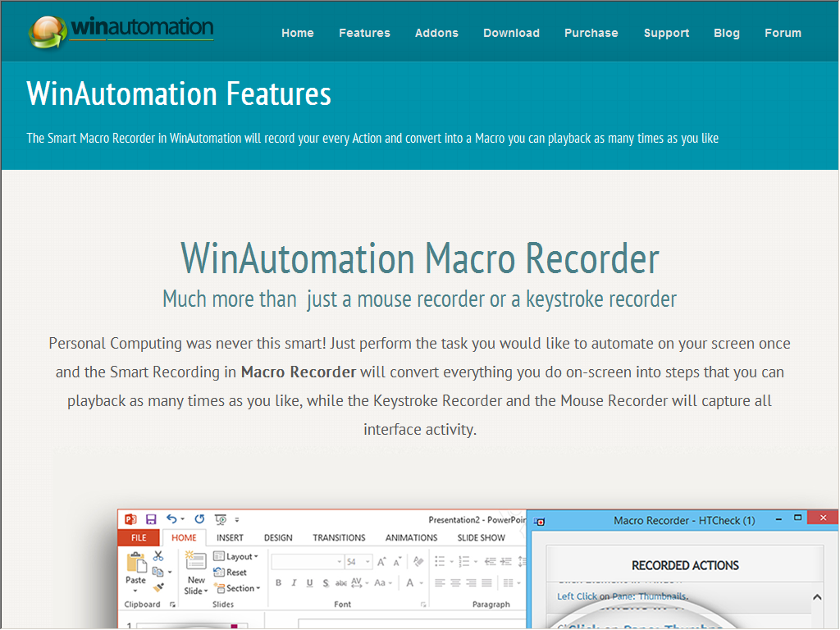Click the Reset slide button
The image size is (840, 630).
pos(230,572)
